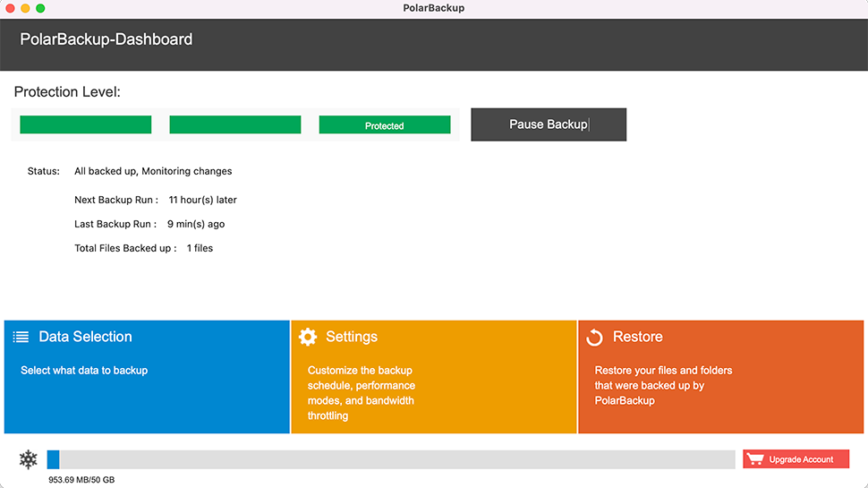Click the yellow minimize window button
The image size is (868, 488).
(25, 8)
